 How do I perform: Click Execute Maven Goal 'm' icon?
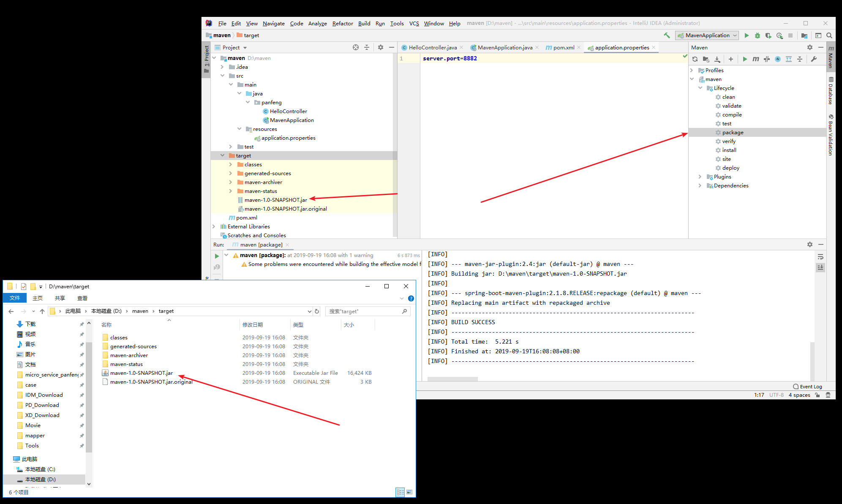tap(756, 59)
